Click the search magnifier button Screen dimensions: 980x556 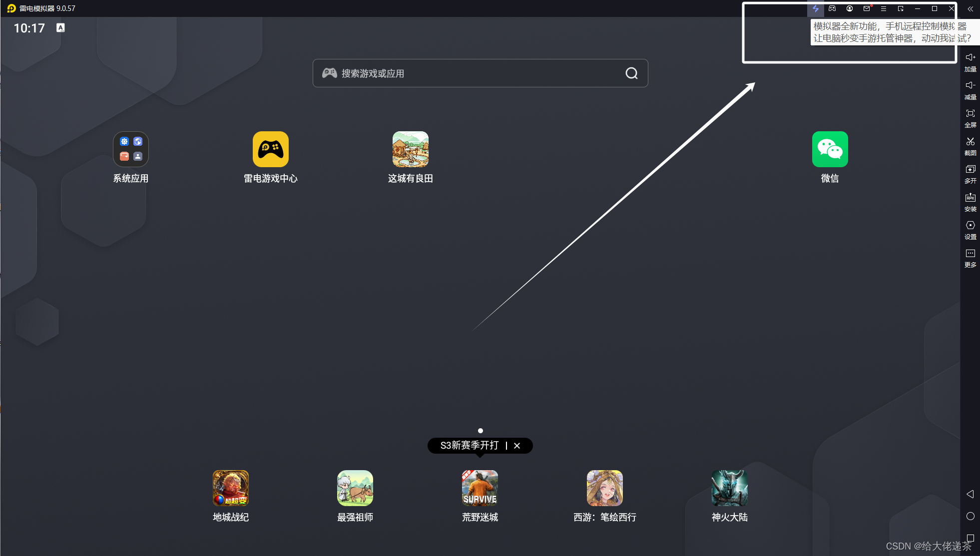[631, 73]
